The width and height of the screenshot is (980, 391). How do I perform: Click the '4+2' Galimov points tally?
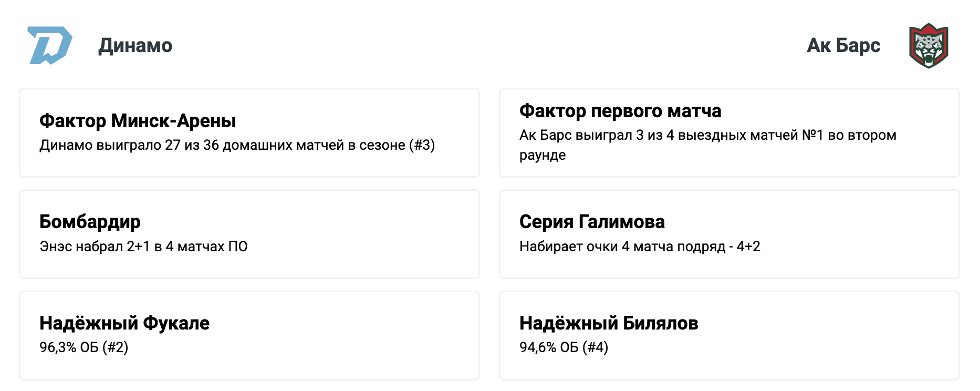[748, 246]
